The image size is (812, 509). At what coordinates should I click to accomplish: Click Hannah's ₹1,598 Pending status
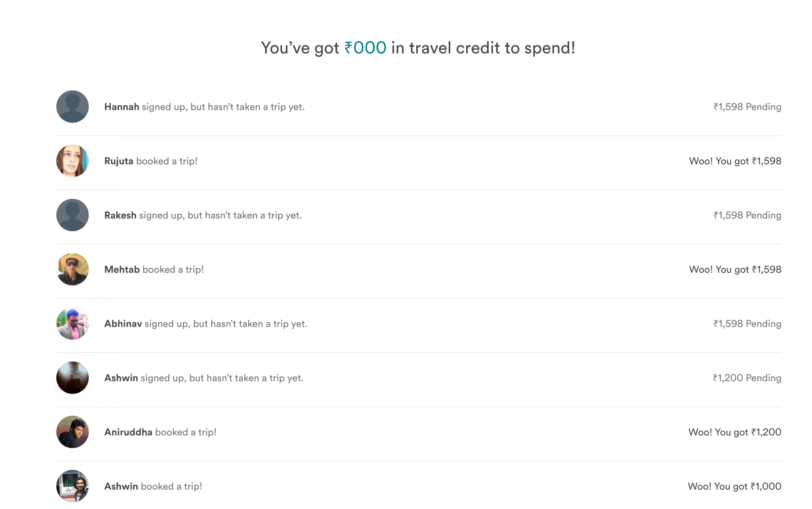[747, 107]
